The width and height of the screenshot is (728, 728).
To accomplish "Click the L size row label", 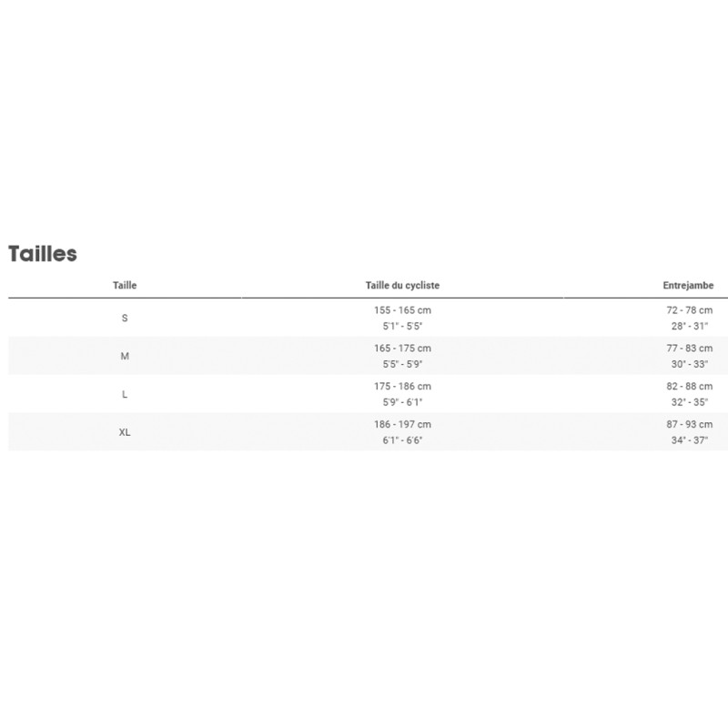I will pyautogui.click(x=125, y=394).
